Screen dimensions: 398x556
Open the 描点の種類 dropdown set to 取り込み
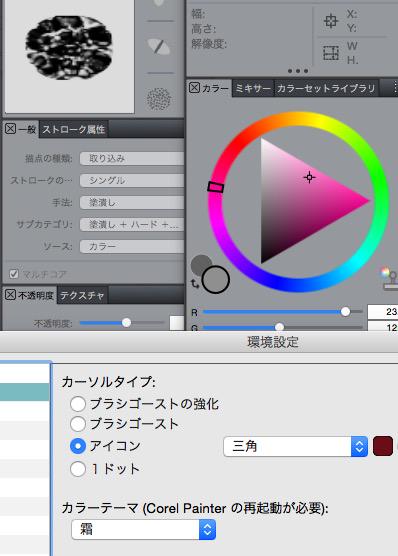pos(132,159)
